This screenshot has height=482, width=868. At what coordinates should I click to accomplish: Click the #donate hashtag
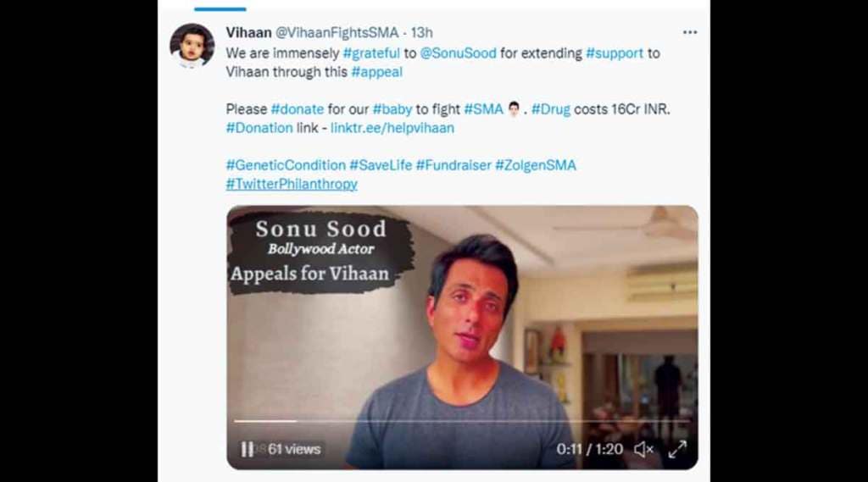(x=298, y=109)
